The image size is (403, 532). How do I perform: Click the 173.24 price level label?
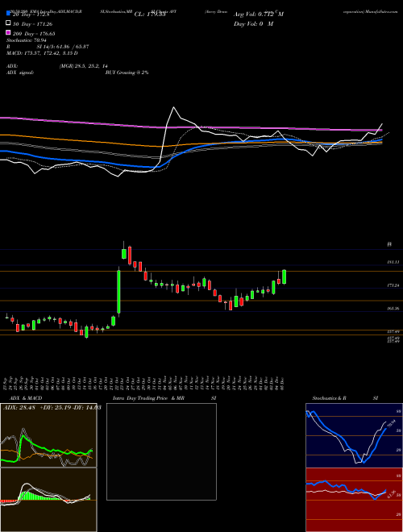393,285
